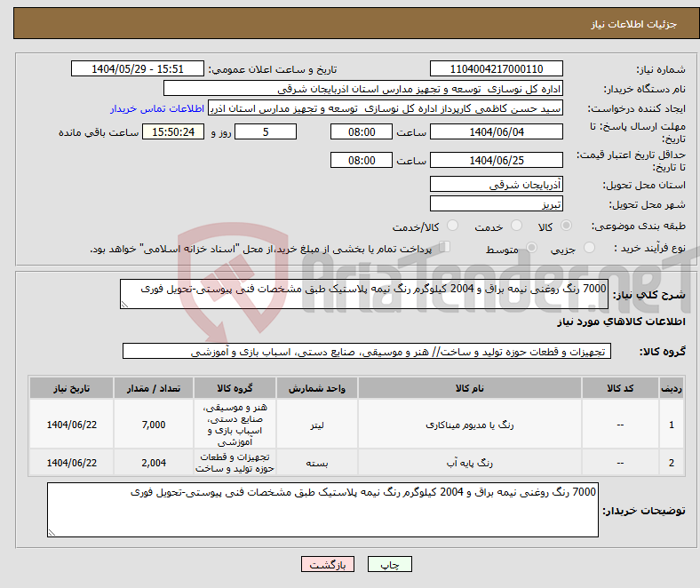Viewport: 700px width, 588px height.
Task: Click inside the شرح کلی نیاز textarea
Action: click(362, 295)
